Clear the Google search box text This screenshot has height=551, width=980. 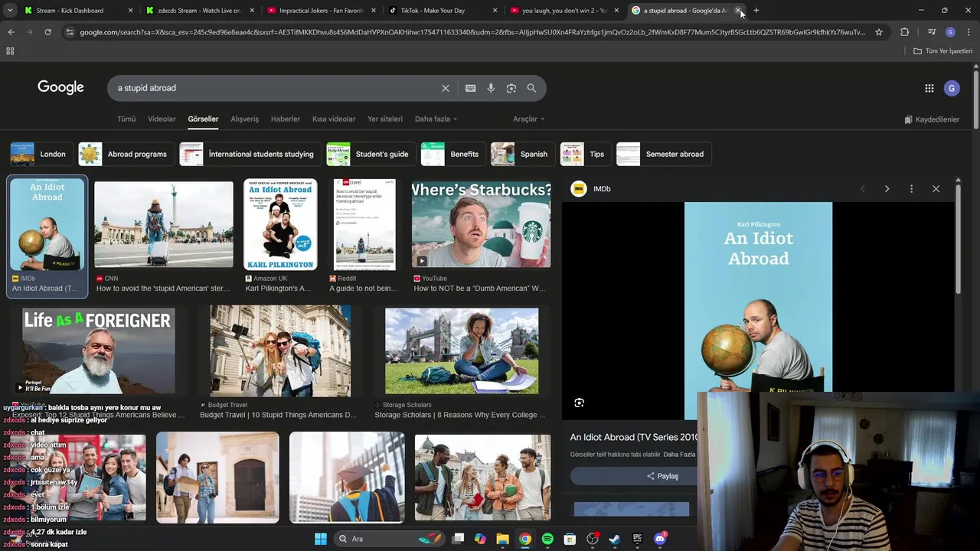[445, 88]
